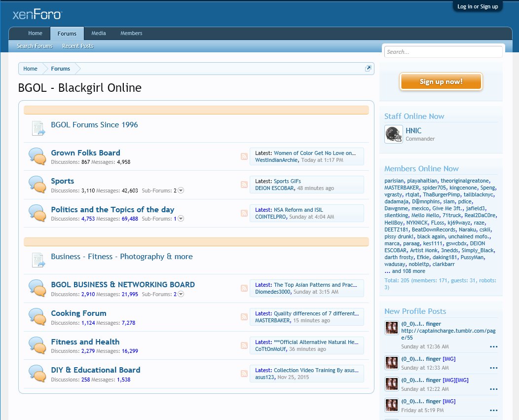Click the open quick navigation icon in breadcrumb
Image resolution: width=519 pixels, height=420 pixels.
tap(368, 69)
